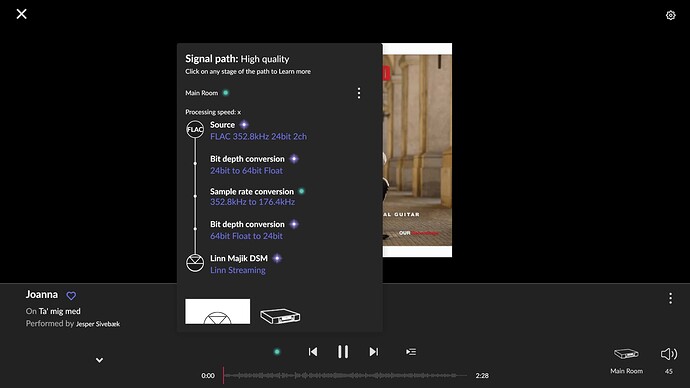Click the FLAC source circle icon

[x=195, y=129]
